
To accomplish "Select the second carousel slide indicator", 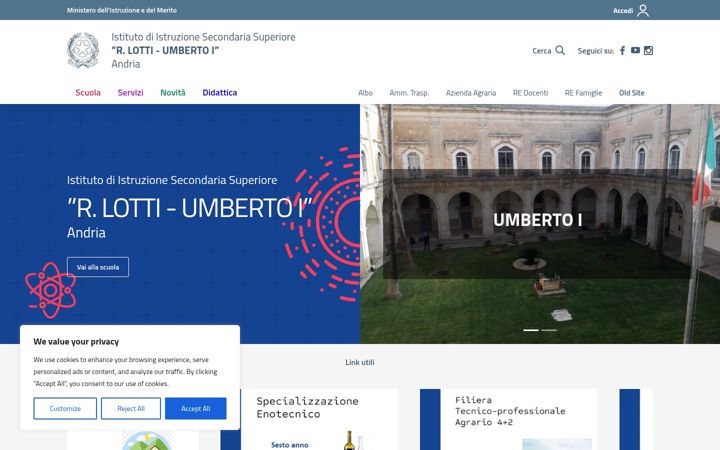I will 549,330.
